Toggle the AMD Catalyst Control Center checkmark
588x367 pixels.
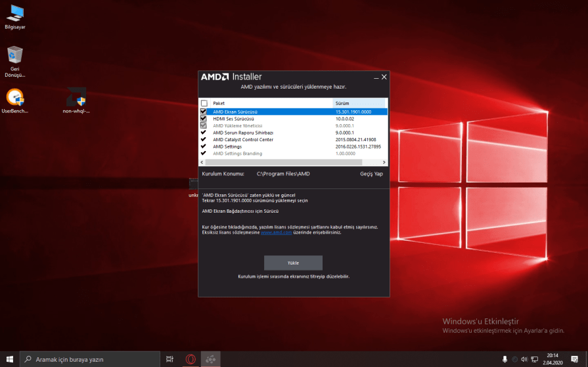pos(203,139)
